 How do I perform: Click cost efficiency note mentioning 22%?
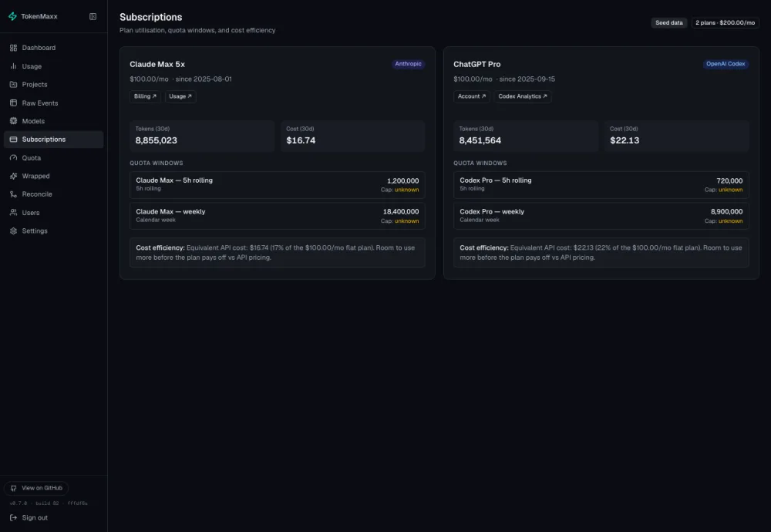tap(601, 253)
